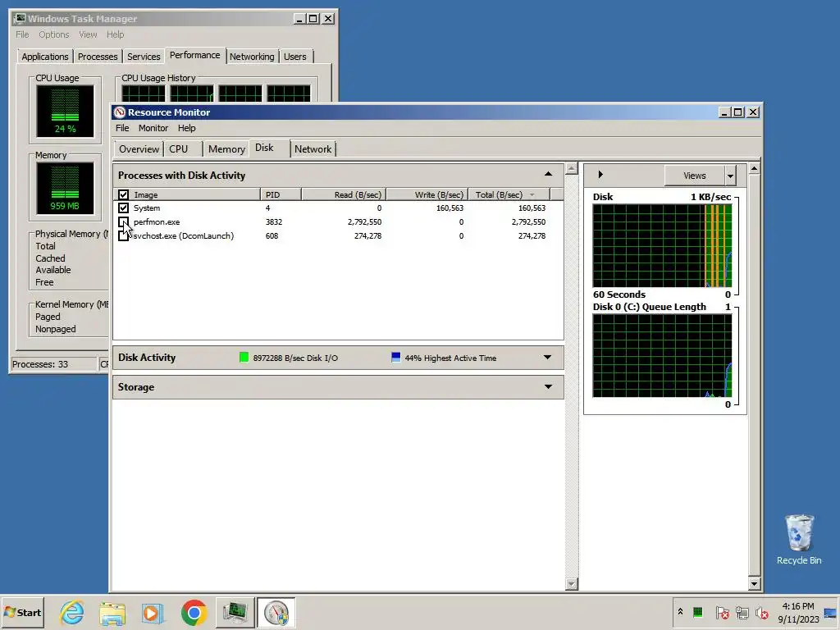Open Resource Monitor File menu
Viewport: 840px width, 630px height.
122,128
